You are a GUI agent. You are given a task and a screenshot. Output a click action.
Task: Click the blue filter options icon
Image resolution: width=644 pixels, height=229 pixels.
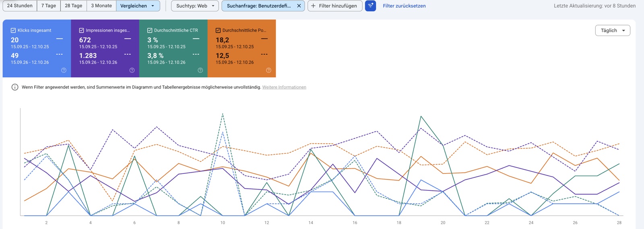370,6
